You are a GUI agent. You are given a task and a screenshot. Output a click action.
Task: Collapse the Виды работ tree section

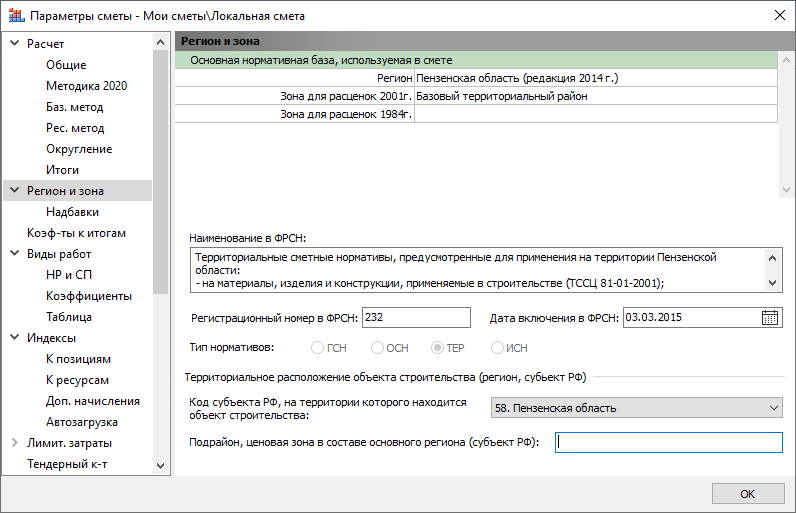pos(15,254)
